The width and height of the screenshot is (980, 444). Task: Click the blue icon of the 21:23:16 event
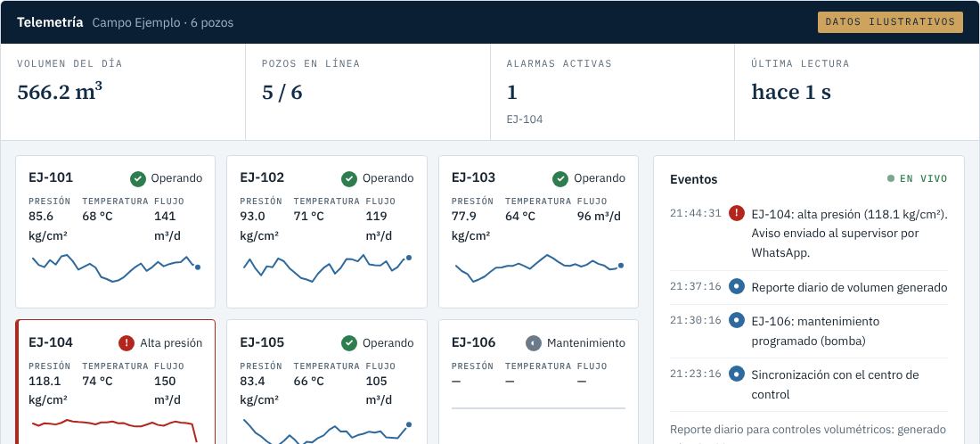737,374
